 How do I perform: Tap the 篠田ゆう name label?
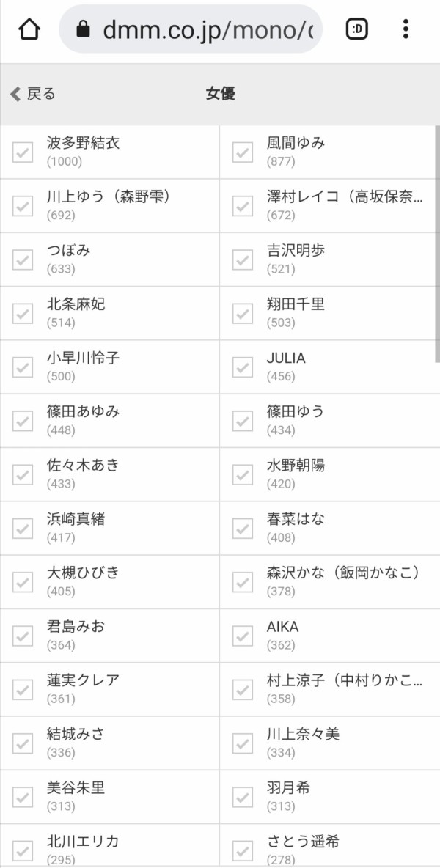[296, 412]
